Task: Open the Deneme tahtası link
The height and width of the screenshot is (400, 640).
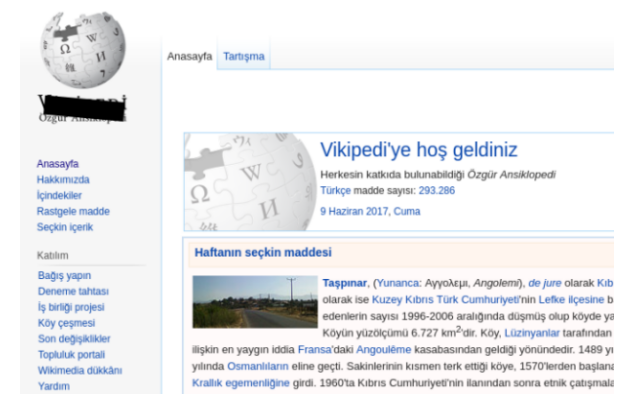Action: (73, 291)
